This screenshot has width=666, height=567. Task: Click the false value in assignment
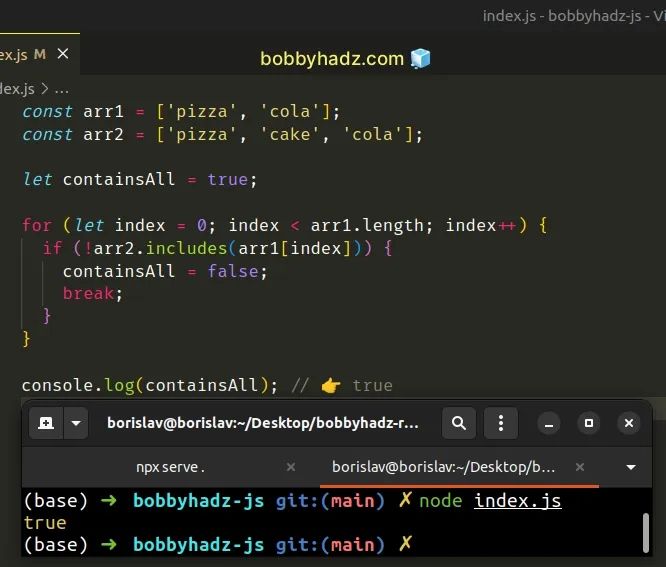pyautogui.click(x=233, y=271)
